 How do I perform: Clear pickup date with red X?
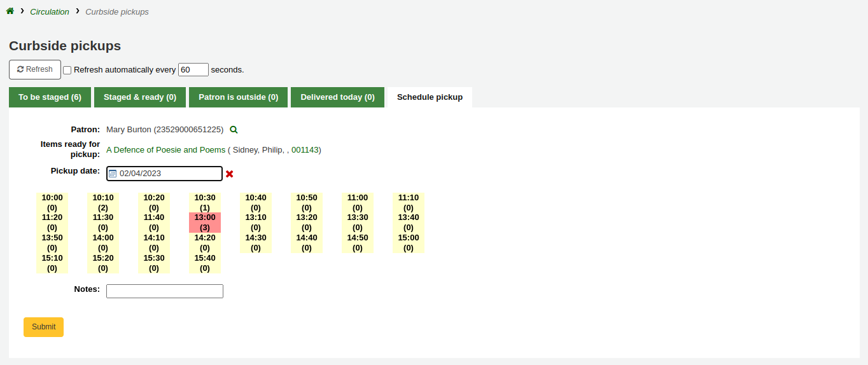click(x=230, y=174)
